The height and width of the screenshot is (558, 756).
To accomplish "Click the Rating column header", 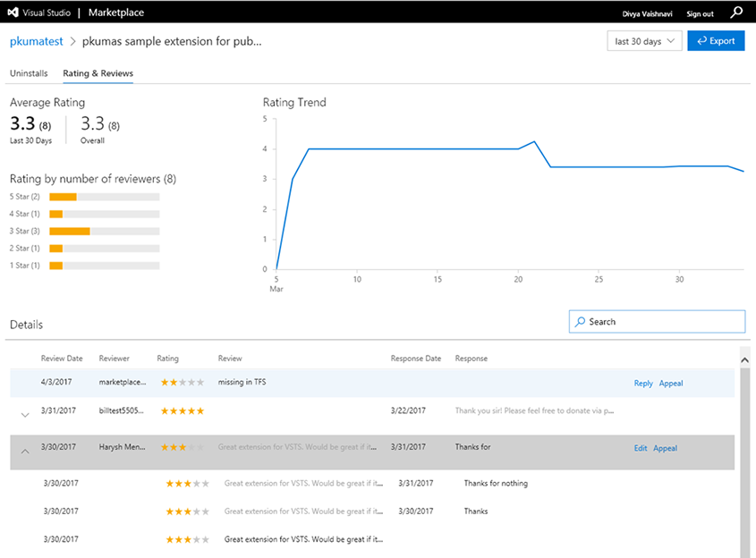I will (x=167, y=358).
